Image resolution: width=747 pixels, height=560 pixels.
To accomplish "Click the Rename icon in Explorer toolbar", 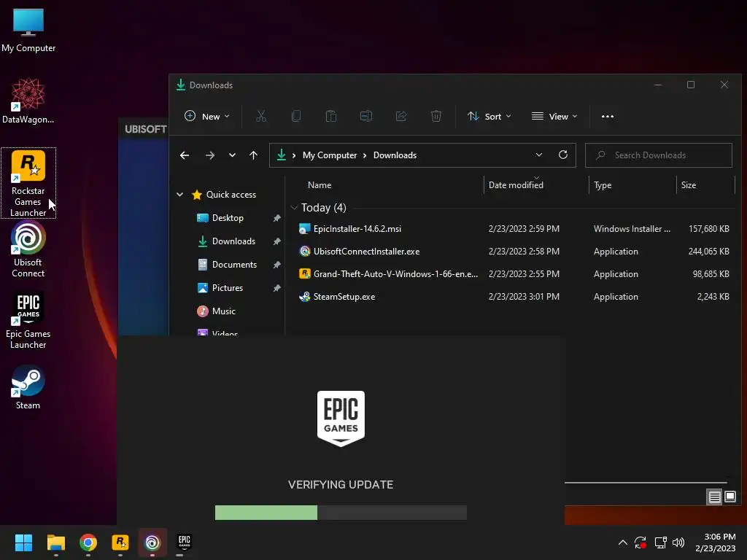I will coord(366,116).
